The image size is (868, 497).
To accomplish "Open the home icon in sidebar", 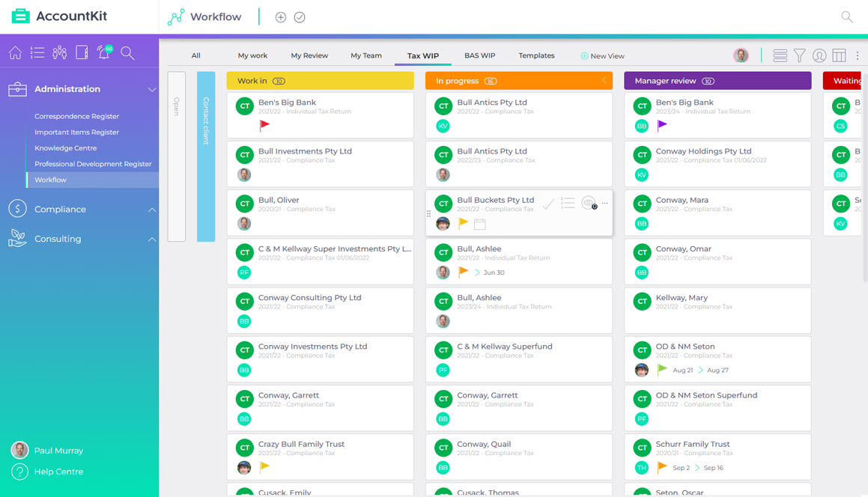I will point(16,52).
